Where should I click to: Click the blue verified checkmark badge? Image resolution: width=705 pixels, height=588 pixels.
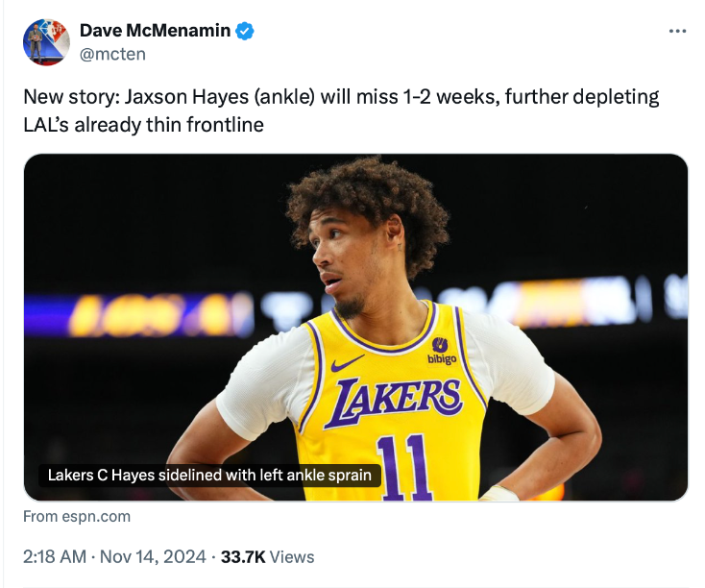coord(246,31)
